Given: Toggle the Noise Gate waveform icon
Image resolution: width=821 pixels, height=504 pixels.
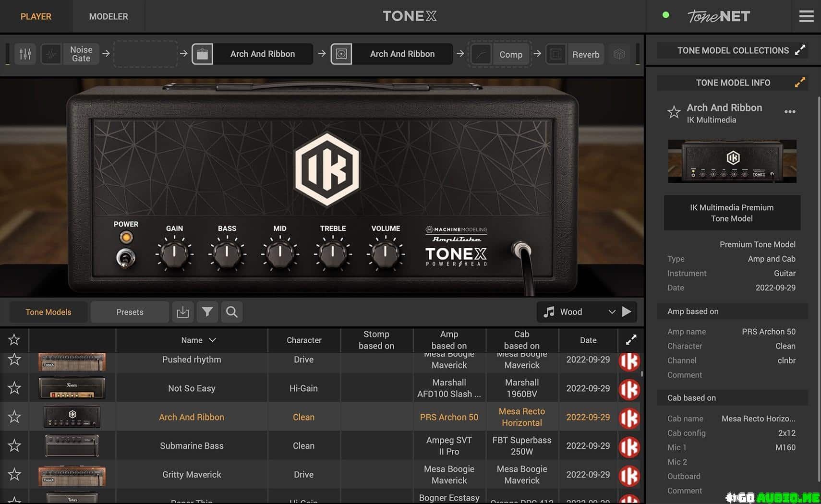Looking at the screenshot, I should point(51,54).
